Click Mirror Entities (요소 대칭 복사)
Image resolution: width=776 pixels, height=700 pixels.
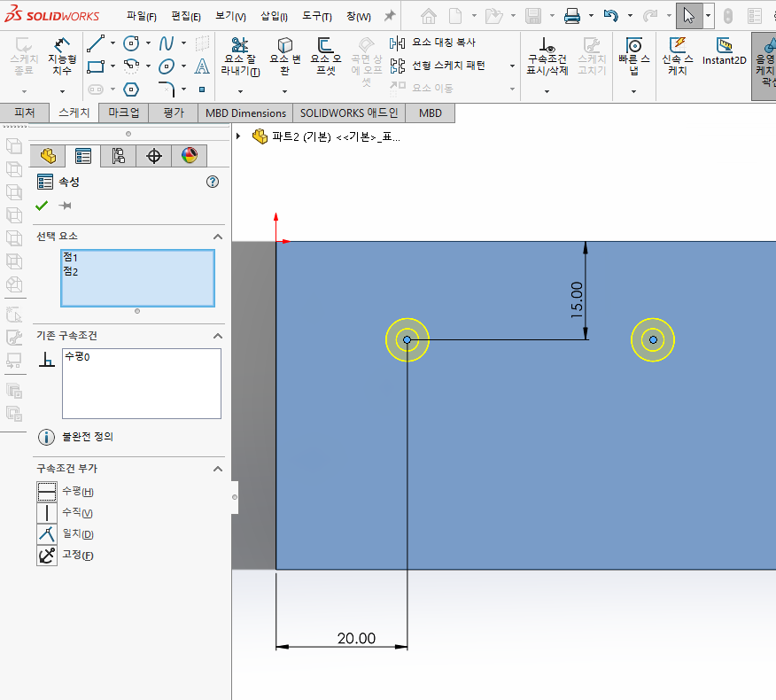[432, 43]
